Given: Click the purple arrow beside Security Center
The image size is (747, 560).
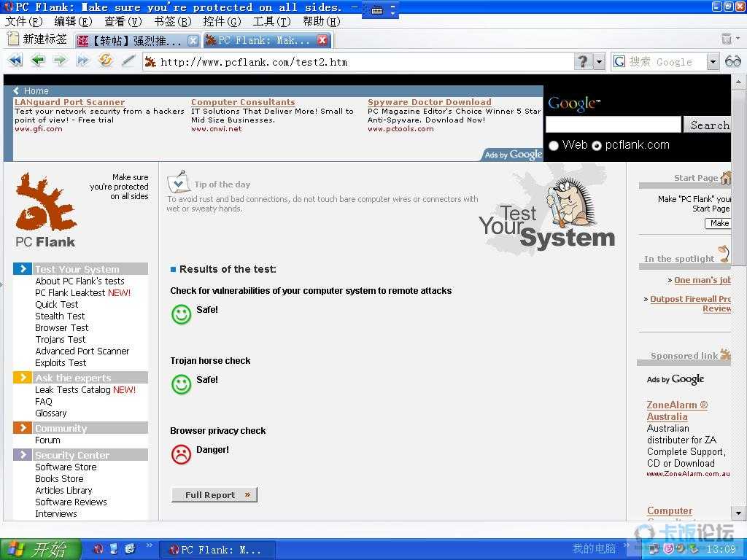Looking at the screenshot, I should pos(23,455).
